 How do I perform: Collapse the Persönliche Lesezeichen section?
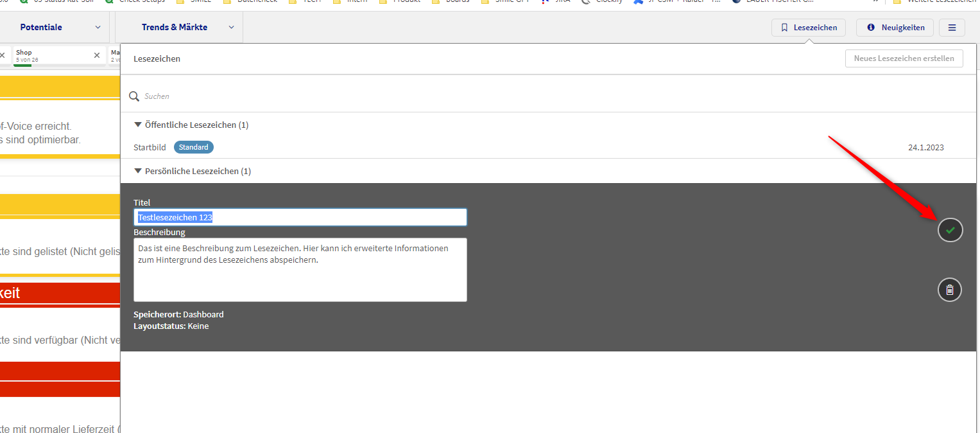138,172
